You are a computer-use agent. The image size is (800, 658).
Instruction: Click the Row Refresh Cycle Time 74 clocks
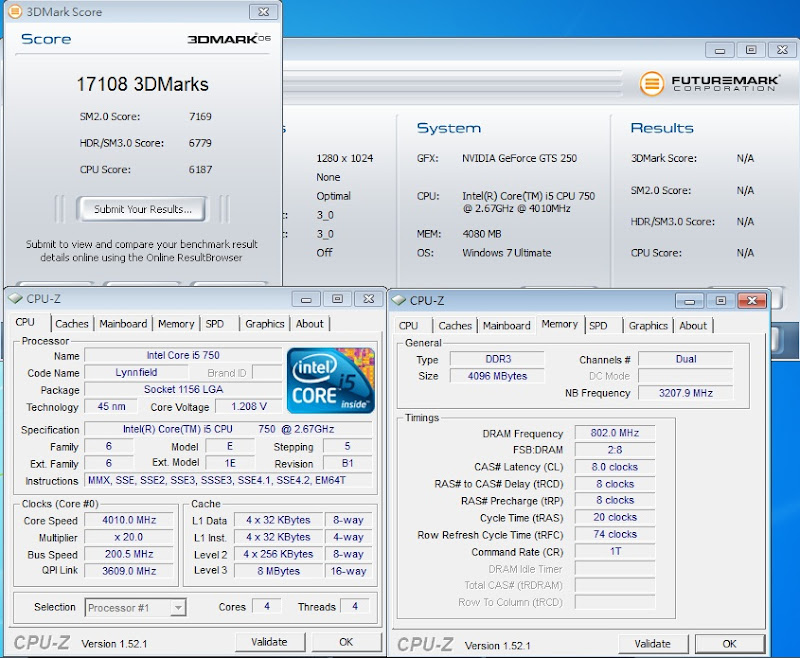click(x=615, y=535)
